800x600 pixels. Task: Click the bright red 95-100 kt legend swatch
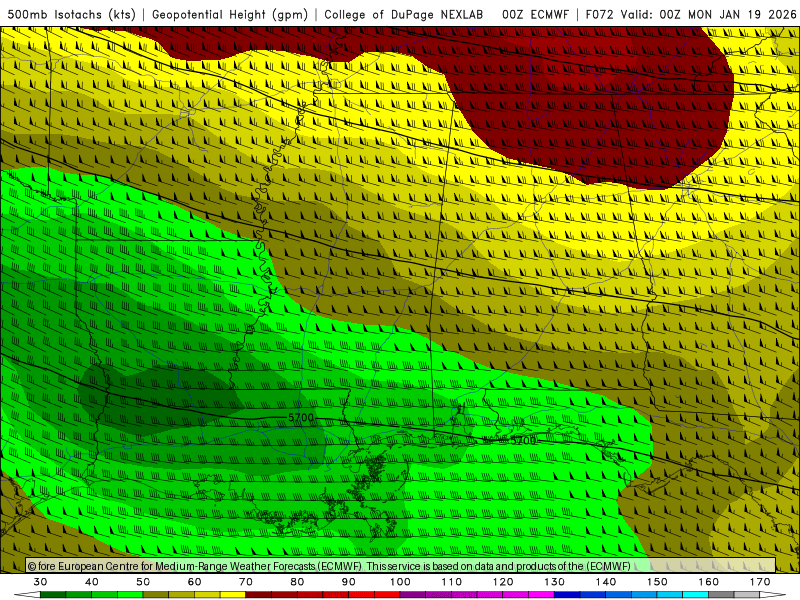click(x=387, y=595)
